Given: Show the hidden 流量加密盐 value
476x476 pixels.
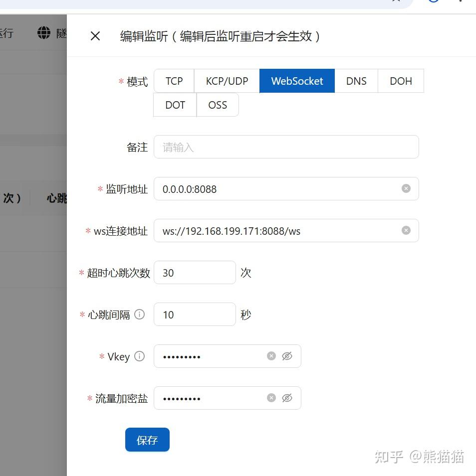Looking at the screenshot, I should click(x=287, y=397).
